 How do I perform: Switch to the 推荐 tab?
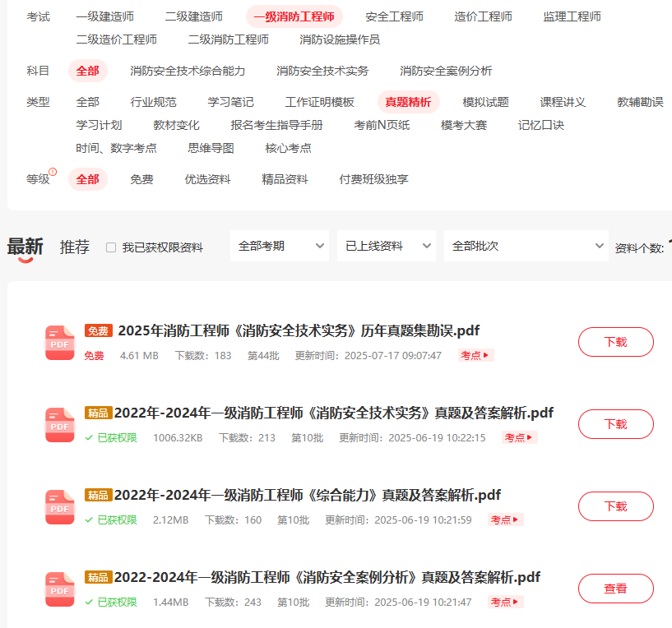[x=75, y=247]
